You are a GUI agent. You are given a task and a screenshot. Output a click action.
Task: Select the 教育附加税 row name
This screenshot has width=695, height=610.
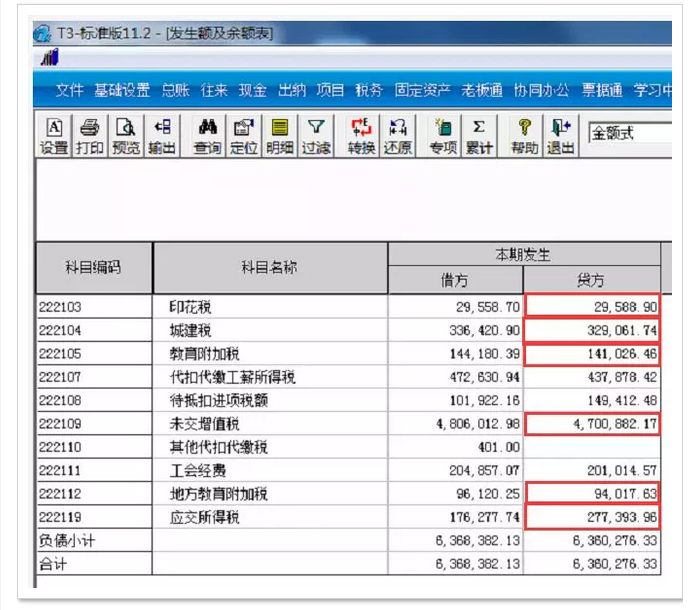(x=204, y=354)
